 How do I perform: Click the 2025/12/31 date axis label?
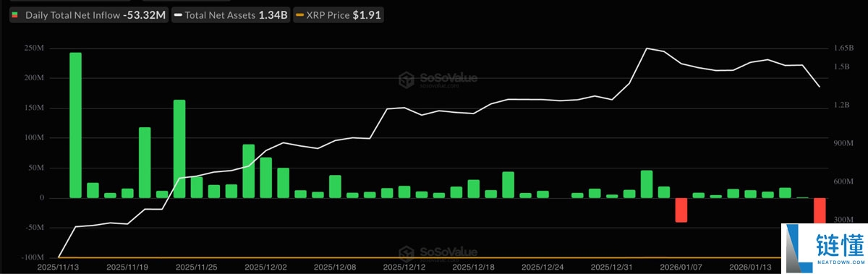[x=612, y=267]
